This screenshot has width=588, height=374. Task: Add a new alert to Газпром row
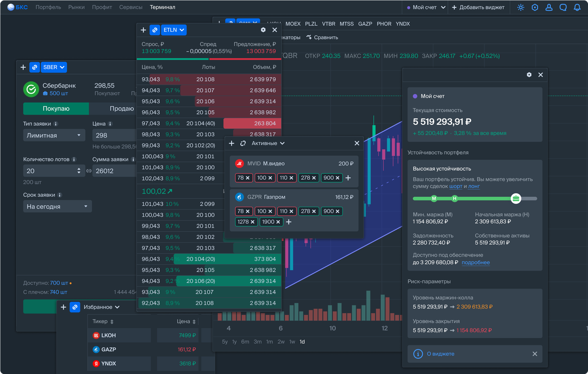tap(289, 222)
